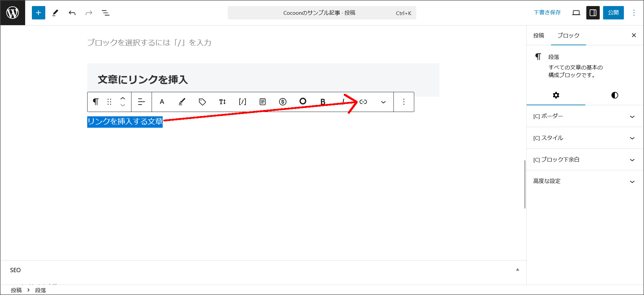Open the block inserter plus button
644x295 pixels.
pyautogui.click(x=39, y=13)
